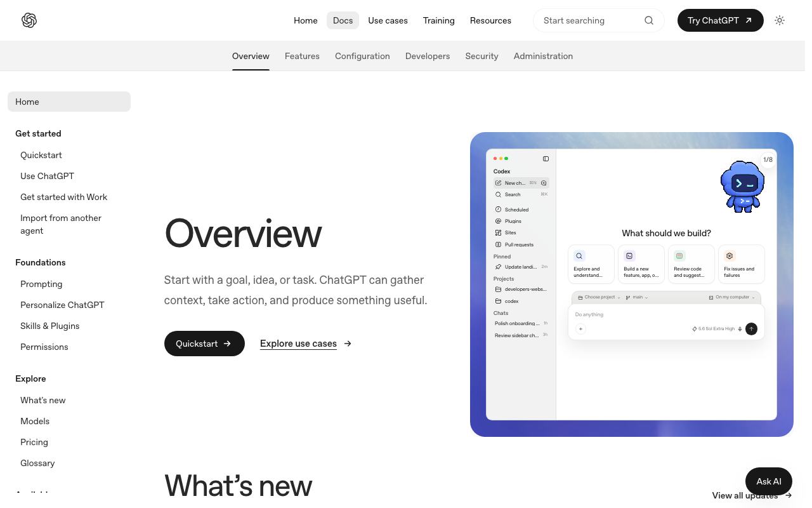Toggle the light/dark theme sun icon
Screen dimensions: 812x508
click(x=780, y=20)
